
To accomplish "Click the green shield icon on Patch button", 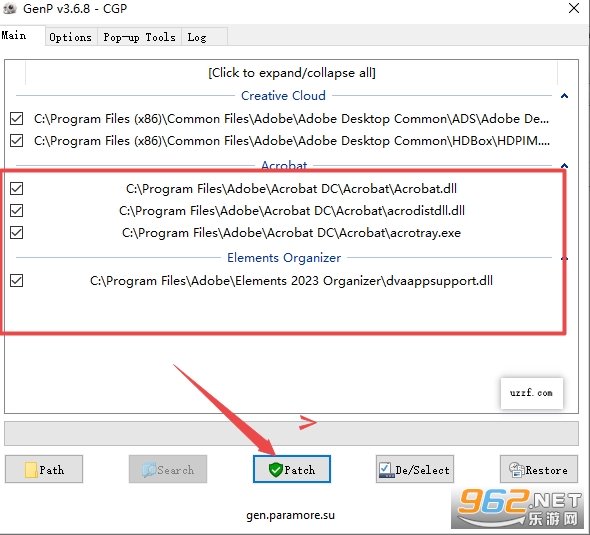I will (276, 470).
